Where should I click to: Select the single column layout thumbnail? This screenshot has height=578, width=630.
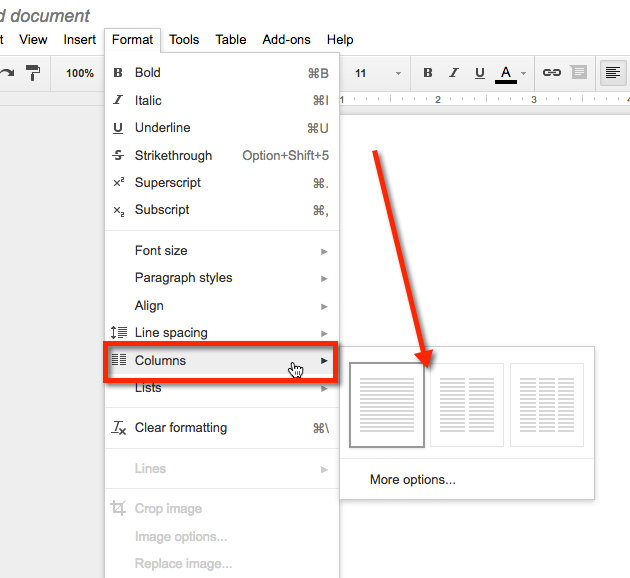point(387,405)
